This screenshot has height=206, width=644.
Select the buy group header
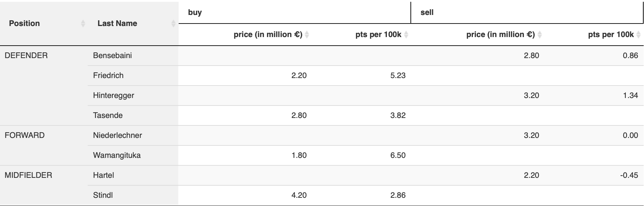[x=195, y=12]
